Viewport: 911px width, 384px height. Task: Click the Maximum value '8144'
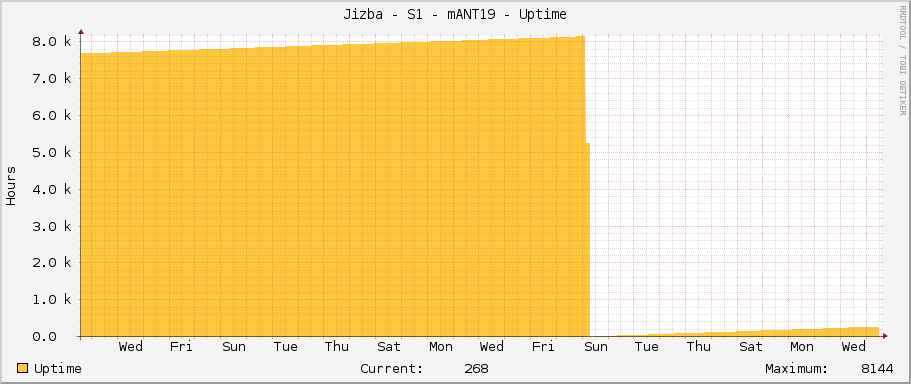click(x=878, y=369)
